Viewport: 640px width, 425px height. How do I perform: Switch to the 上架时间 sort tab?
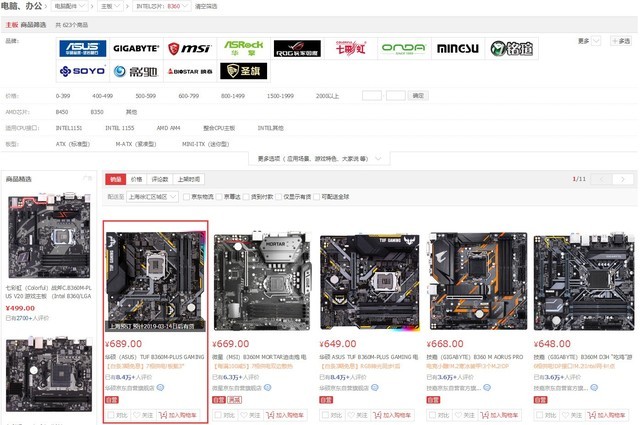(188, 179)
